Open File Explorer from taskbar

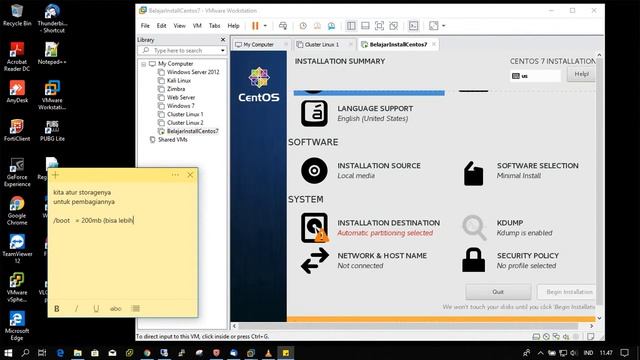[78, 353]
